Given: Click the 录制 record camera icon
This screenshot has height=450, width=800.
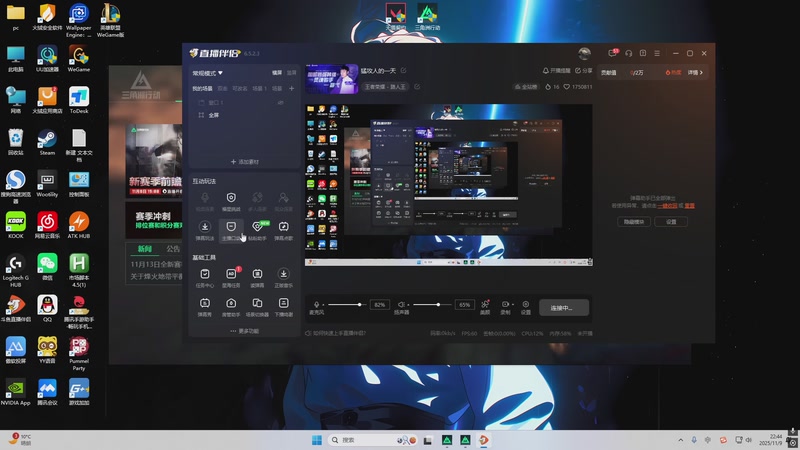Looking at the screenshot, I should [x=505, y=304].
